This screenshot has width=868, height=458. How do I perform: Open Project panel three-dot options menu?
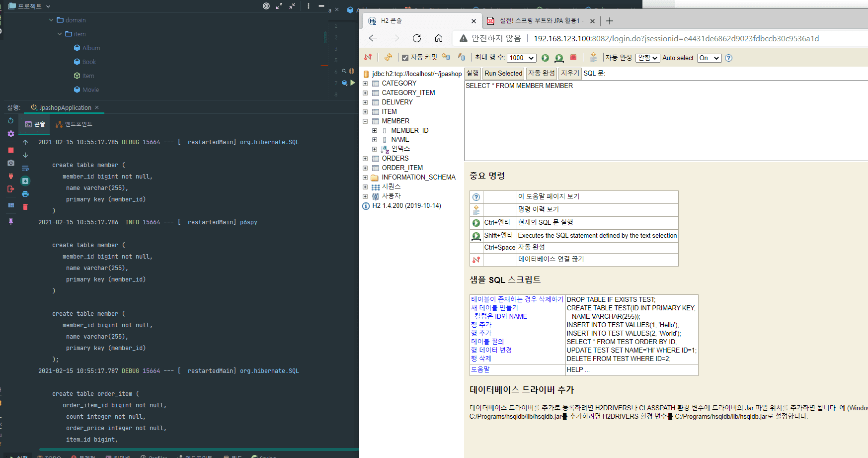309,6
